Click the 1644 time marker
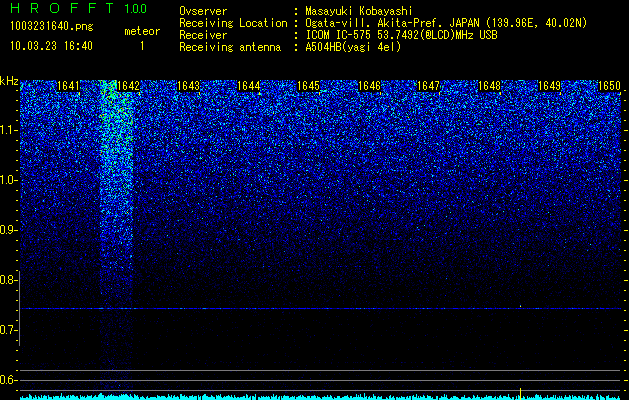This screenshot has width=629, height=400. pyautogui.click(x=249, y=86)
